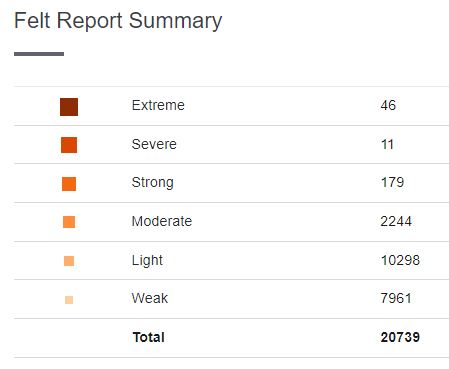Select the Light intensity color swatch
Image resolution: width=449 pixels, height=369 pixels.
coord(69,261)
